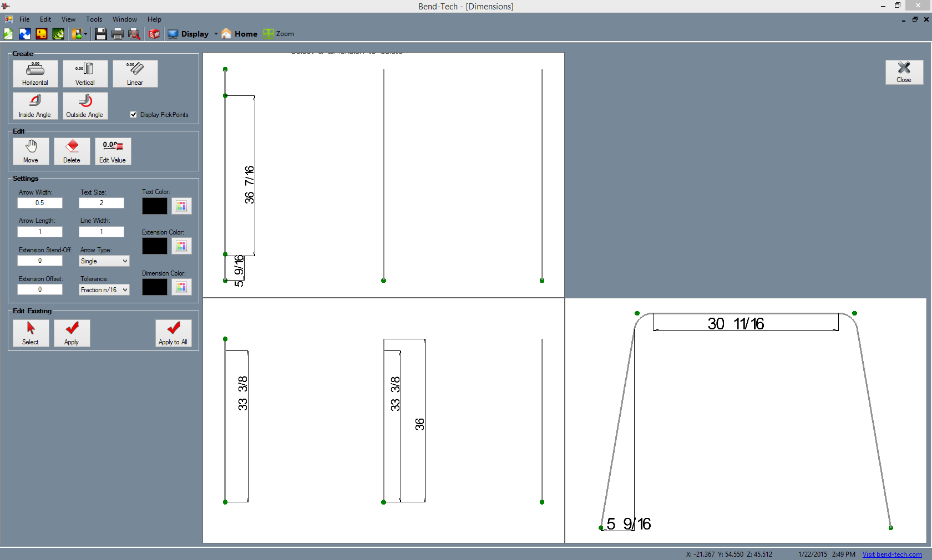
Task: Click the Apply to All button
Action: coord(173,333)
